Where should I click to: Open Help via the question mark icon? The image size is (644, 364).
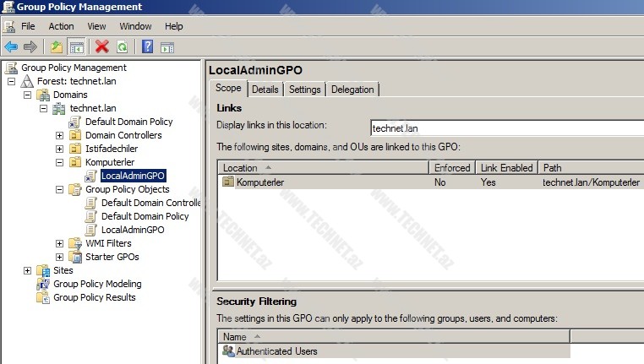pos(148,46)
